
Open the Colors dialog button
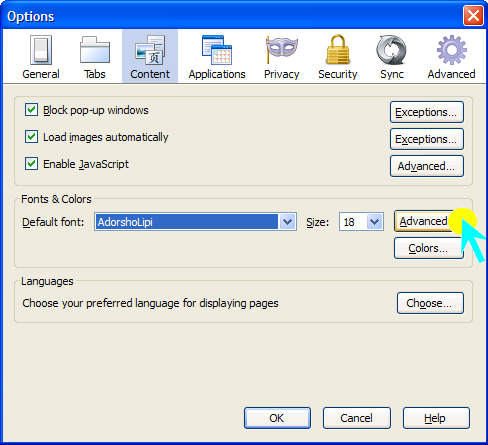[x=429, y=248]
